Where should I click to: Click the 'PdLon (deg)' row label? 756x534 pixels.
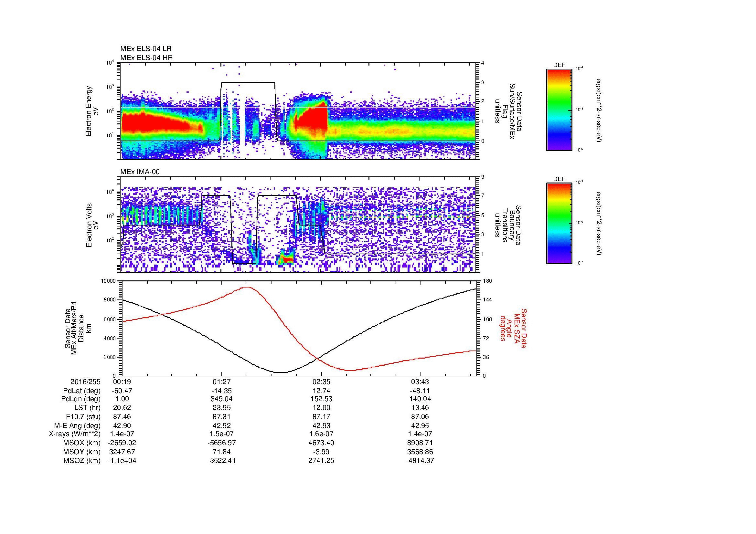click(81, 399)
